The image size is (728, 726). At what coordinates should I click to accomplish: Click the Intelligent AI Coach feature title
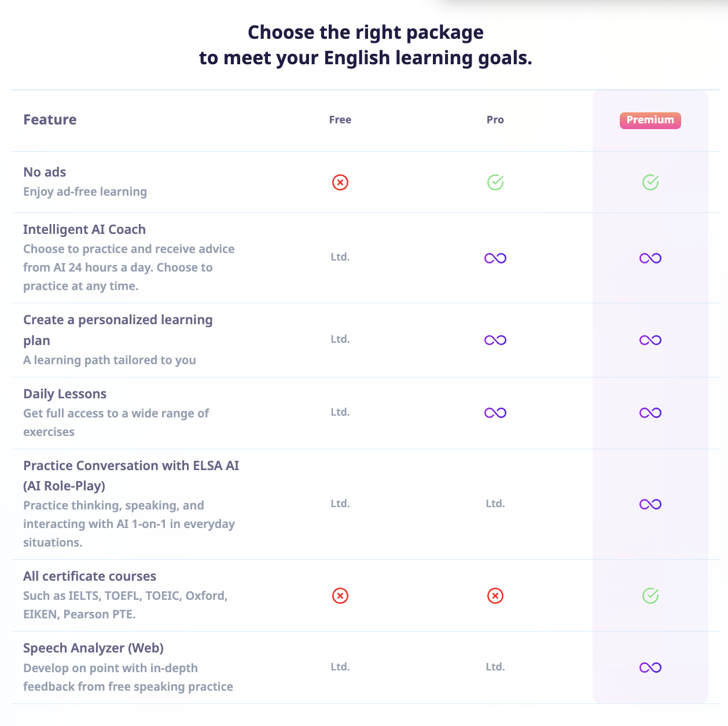coord(84,229)
